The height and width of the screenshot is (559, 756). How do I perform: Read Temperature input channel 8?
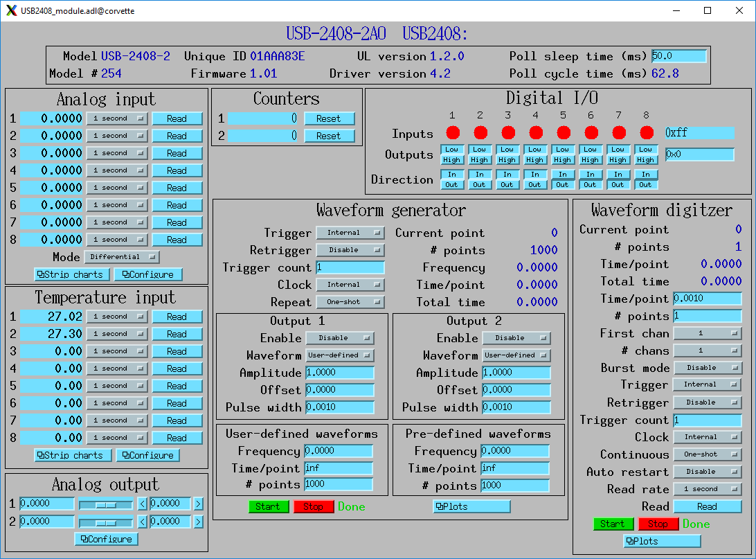[177, 438]
